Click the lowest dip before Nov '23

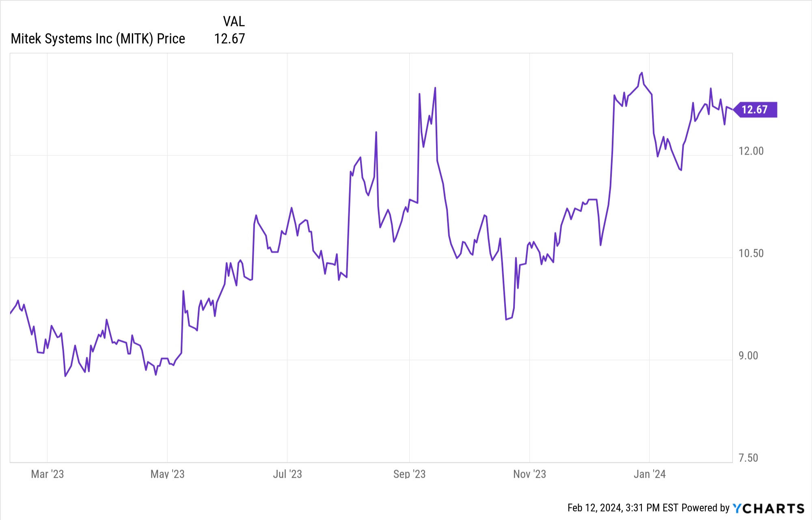506,319
